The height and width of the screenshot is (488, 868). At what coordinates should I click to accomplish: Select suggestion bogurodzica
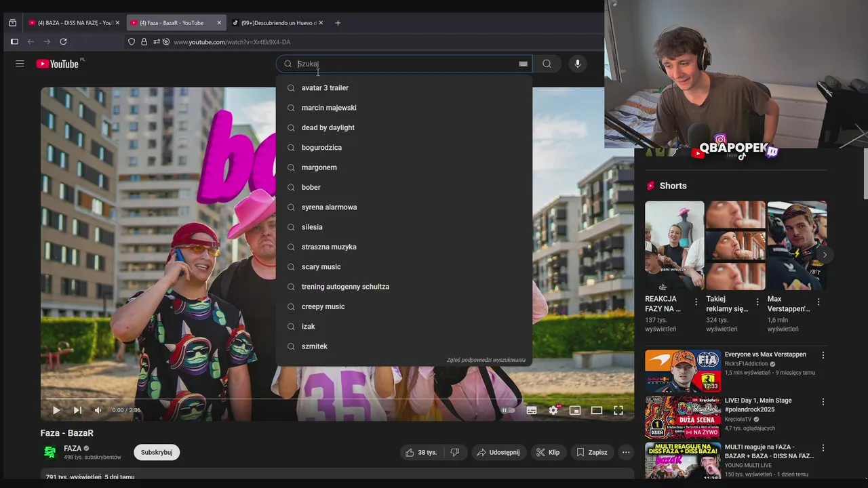click(x=404, y=147)
